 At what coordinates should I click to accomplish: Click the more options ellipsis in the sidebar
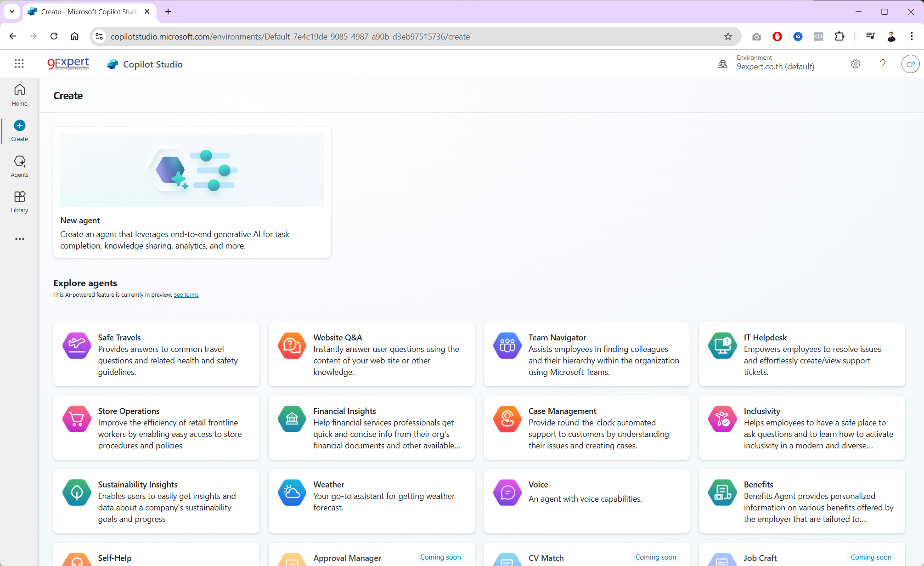(x=19, y=238)
